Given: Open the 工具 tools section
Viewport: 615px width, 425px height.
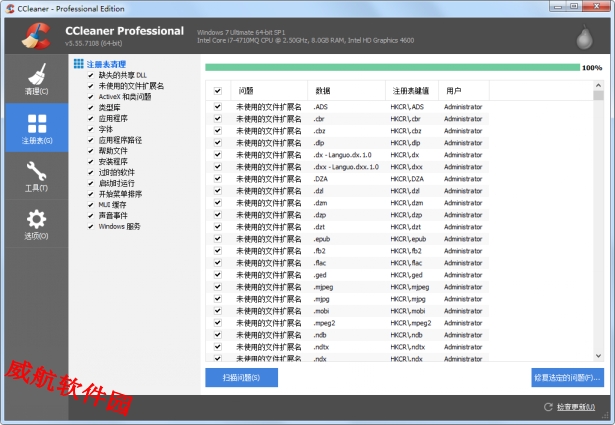Looking at the screenshot, I should coord(36,176).
